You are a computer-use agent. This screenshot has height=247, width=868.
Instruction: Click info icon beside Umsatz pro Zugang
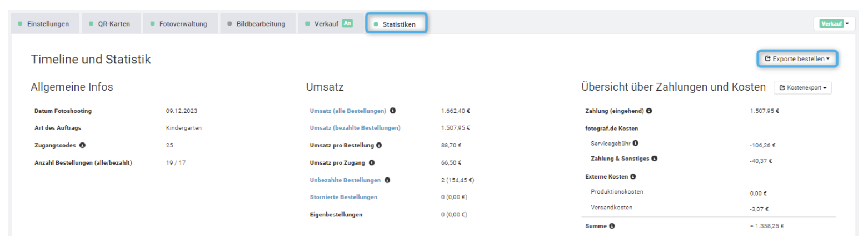tap(371, 162)
